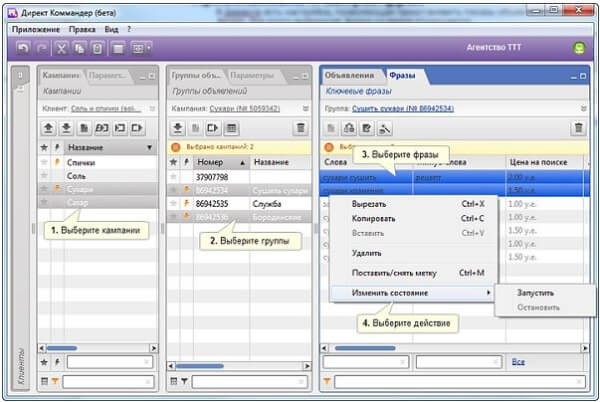This screenshot has width=600, height=402.
Task: Toggle the star marker for Соль campaign
Action: 44,174
